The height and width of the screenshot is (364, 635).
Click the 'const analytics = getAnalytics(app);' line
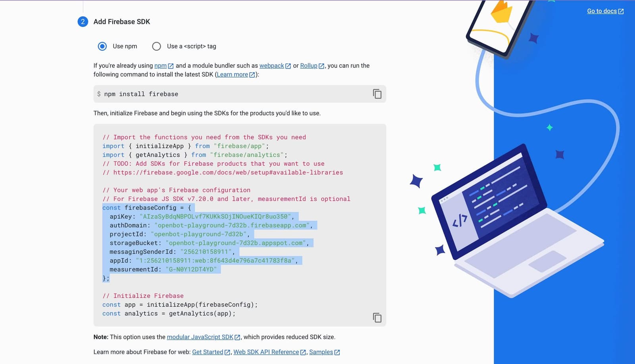click(x=169, y=314)
